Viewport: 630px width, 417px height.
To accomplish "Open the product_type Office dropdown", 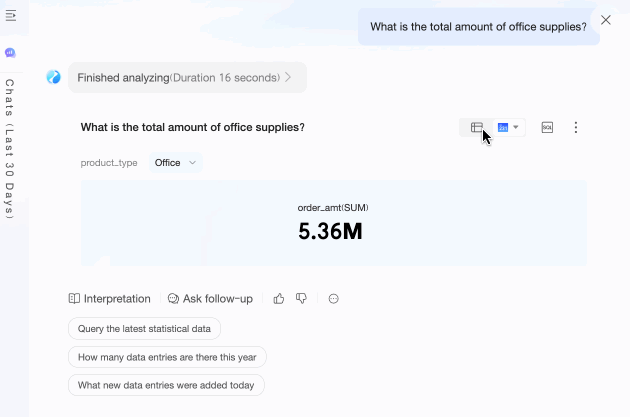I will tap(176, 162).
